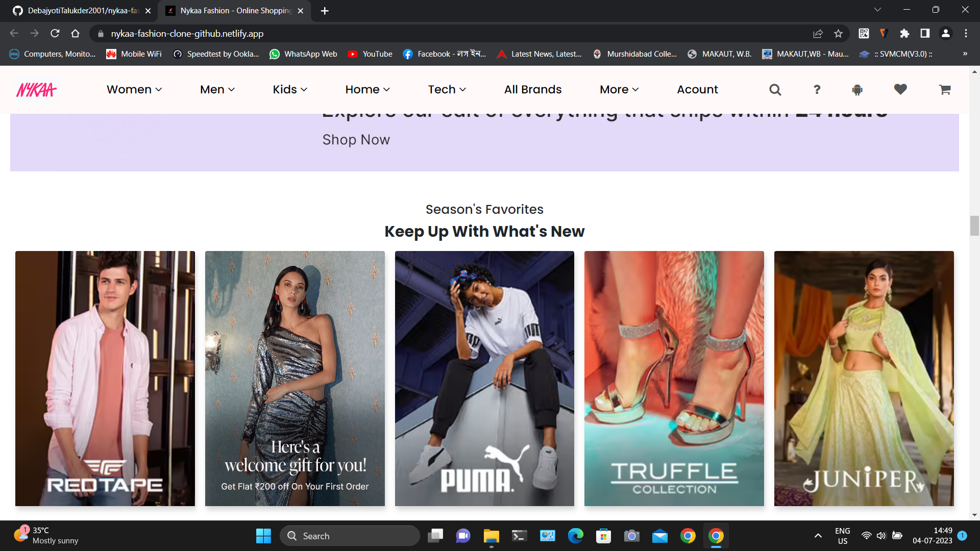This screenshot has height=551, width=980.
Task: Click the help question mark icon
Action: pos(817,89)
